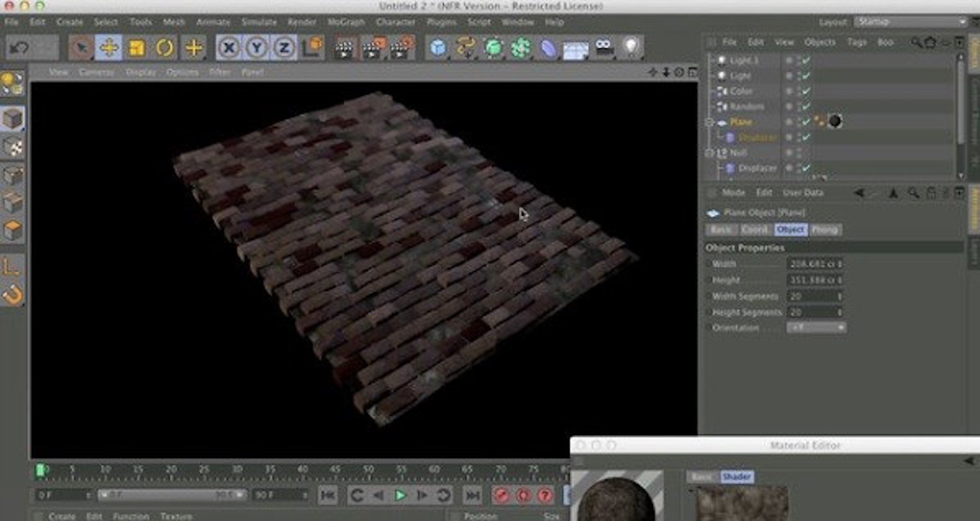
Task: Click the yellow plus recent-tools icon
Action: click(x=193, y=48)
